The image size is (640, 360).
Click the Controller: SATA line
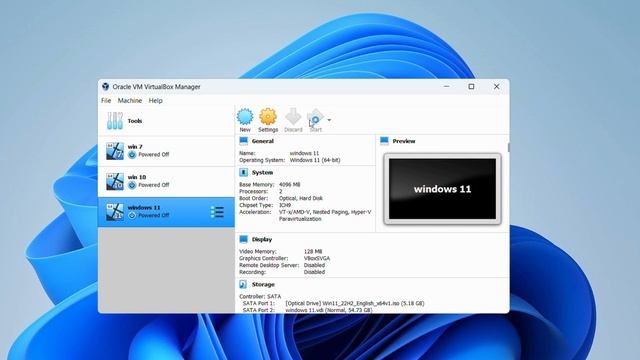pyautogui.click(x=260, y=296)
